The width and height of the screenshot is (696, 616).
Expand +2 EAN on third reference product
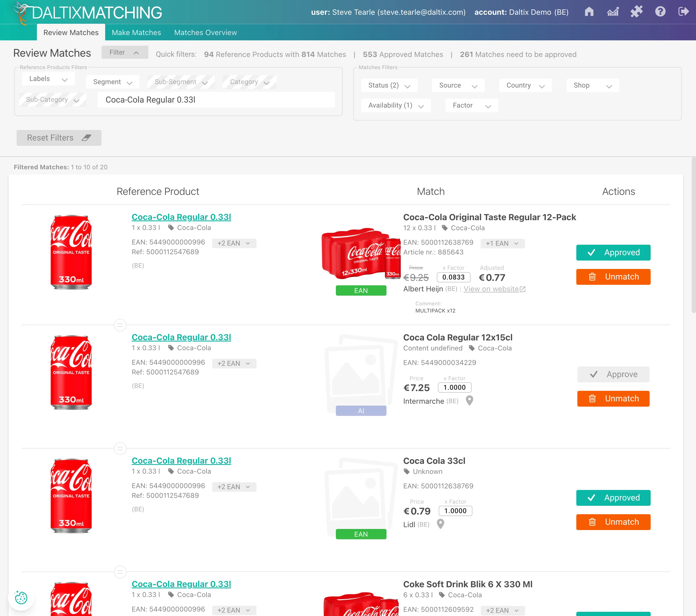234,487
